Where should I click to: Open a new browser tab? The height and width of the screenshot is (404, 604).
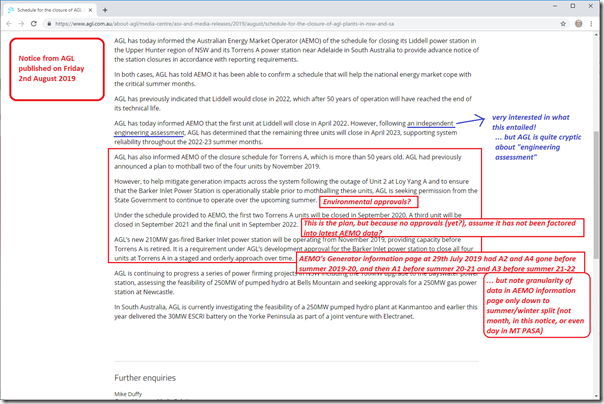click(x=105, y=10)
